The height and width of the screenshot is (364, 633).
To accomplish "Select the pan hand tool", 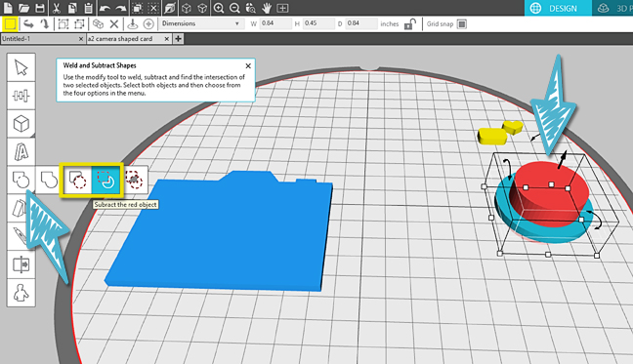I will (267, 8).
